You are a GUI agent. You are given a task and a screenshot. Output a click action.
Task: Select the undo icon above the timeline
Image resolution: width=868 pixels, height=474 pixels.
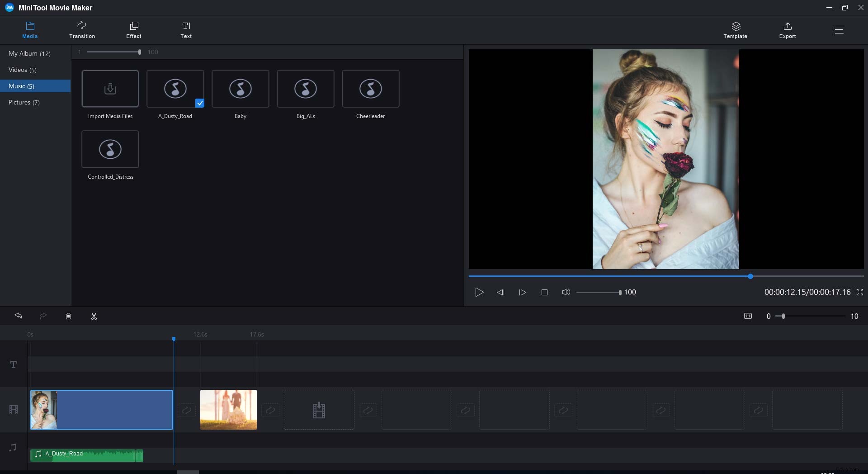[x=19, y=316]
